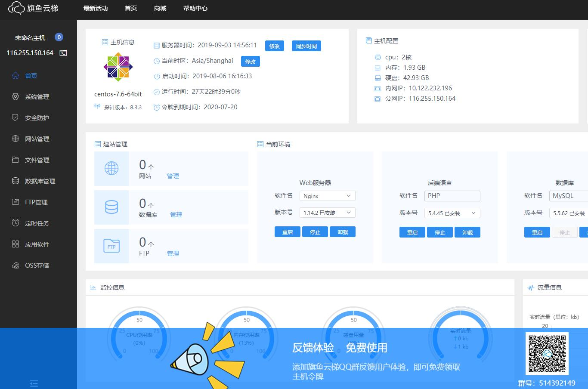Screen dimensions: 588x389
Task: Click the centos-7.6-64bit label
Action: click(x=118, y=94)
